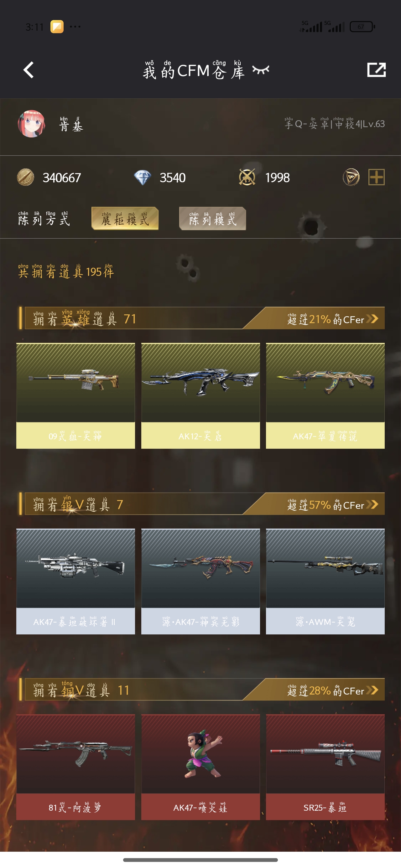Open the AK12-天启 weapon card
Viewport: 401px width, 868px height.
[x=200, y=395]
